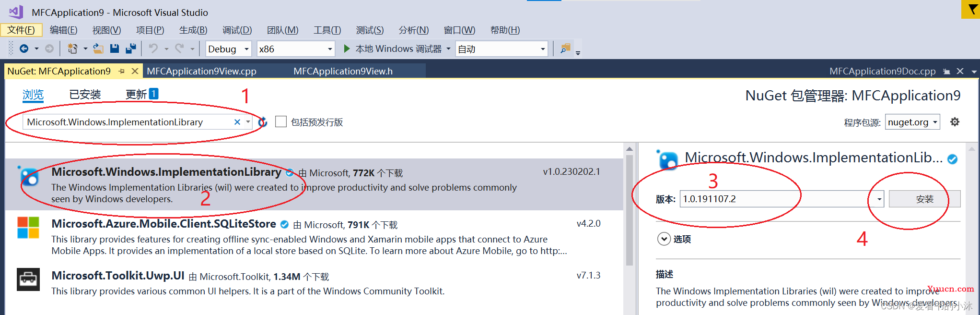Click the verified badge beside SQLiteStore package
This screenshot has width=980, height=315.
point(284,224)
